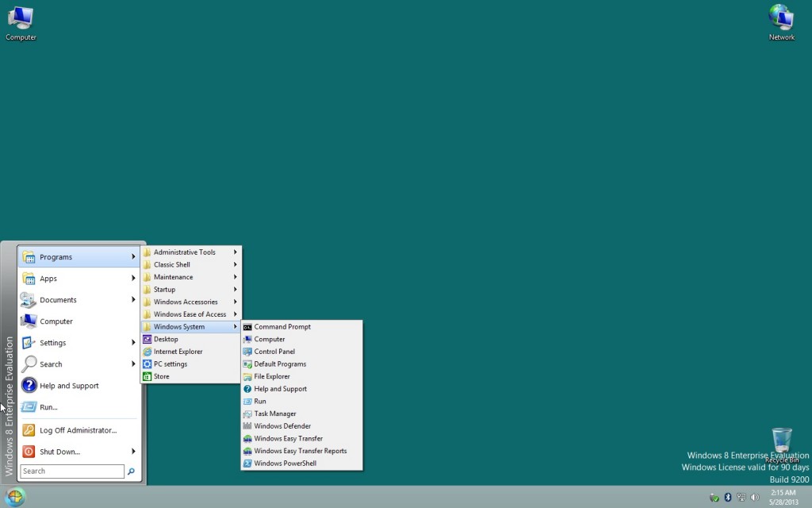Click the Control Panel icon
The height and width of the screenshot is (508, 812).
click(247, 352)
